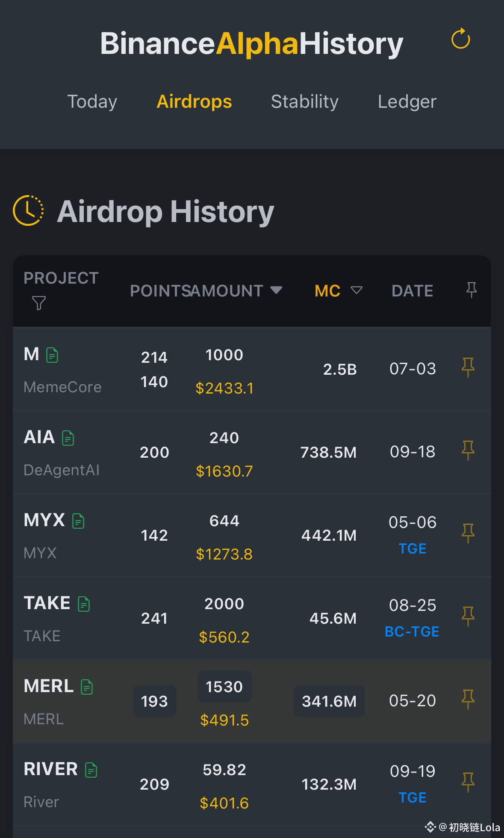Sort by MC using its arrow
The image size is (504, 838).
356,290
